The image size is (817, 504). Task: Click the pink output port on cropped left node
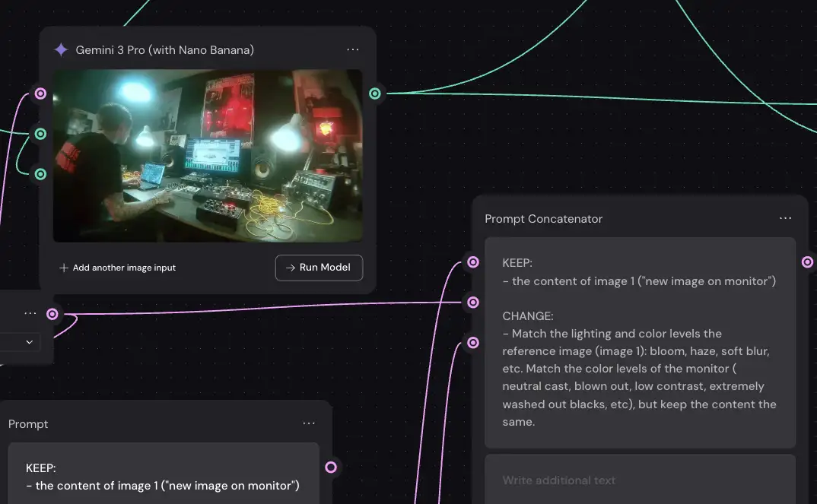click(x=52, y=314)
